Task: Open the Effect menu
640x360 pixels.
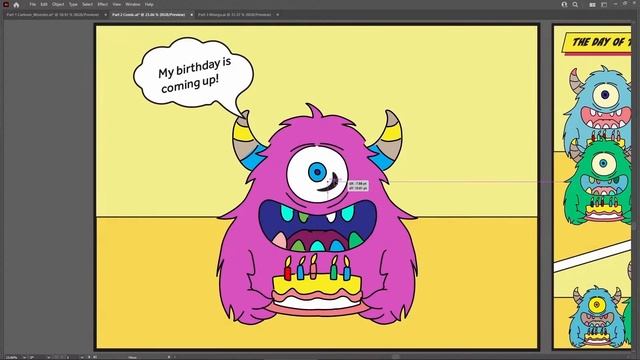Action: click(x=102, y=4)
